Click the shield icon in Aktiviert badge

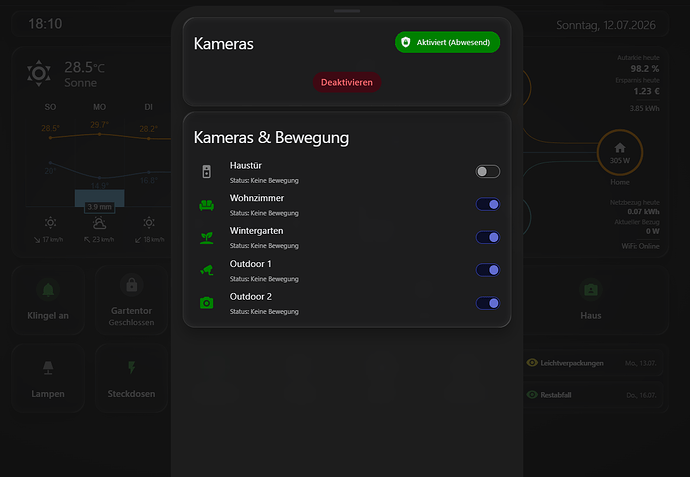tap(406, 42)
